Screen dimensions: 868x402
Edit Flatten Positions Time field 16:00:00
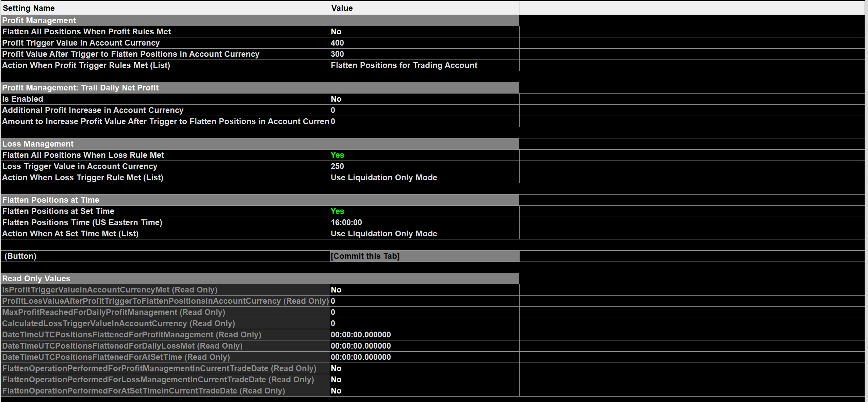(424, 222)
